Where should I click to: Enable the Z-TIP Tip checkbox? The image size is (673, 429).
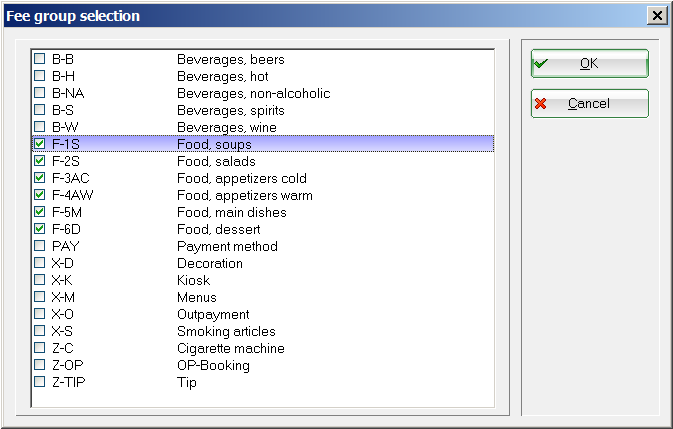[x=40, y=383]
